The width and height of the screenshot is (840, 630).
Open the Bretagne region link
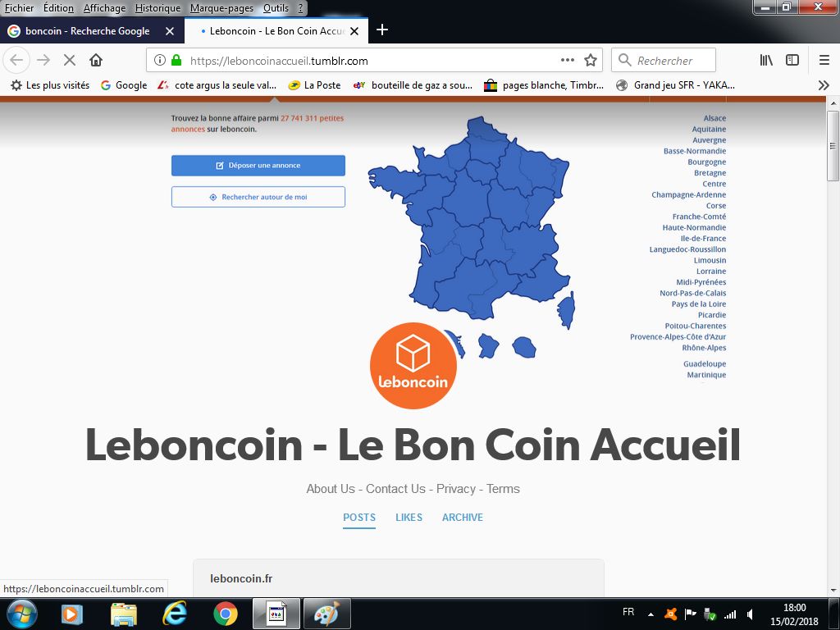710,173
